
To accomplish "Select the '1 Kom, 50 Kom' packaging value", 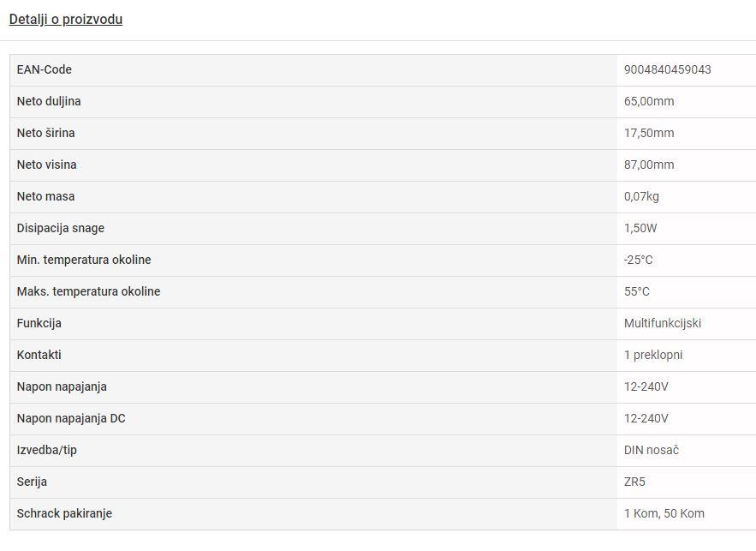I will tap(664, 513).
